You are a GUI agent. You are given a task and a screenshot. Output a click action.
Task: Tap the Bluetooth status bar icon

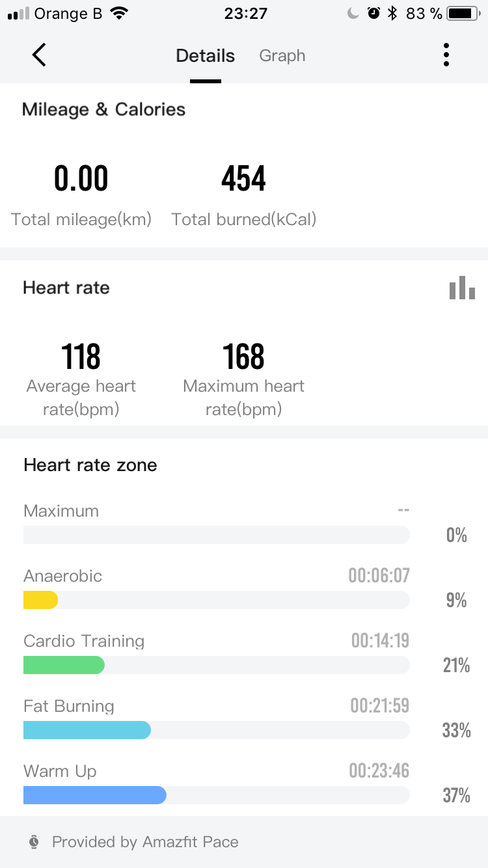392,14
